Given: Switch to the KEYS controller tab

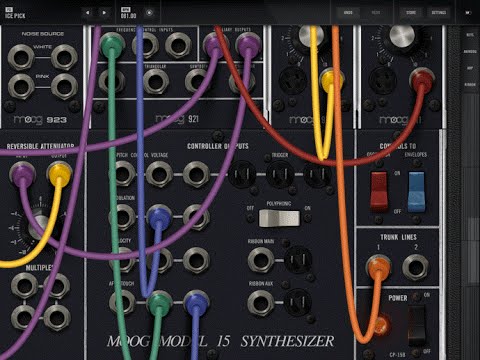Looking at the screenshot, I should (470, 35).
